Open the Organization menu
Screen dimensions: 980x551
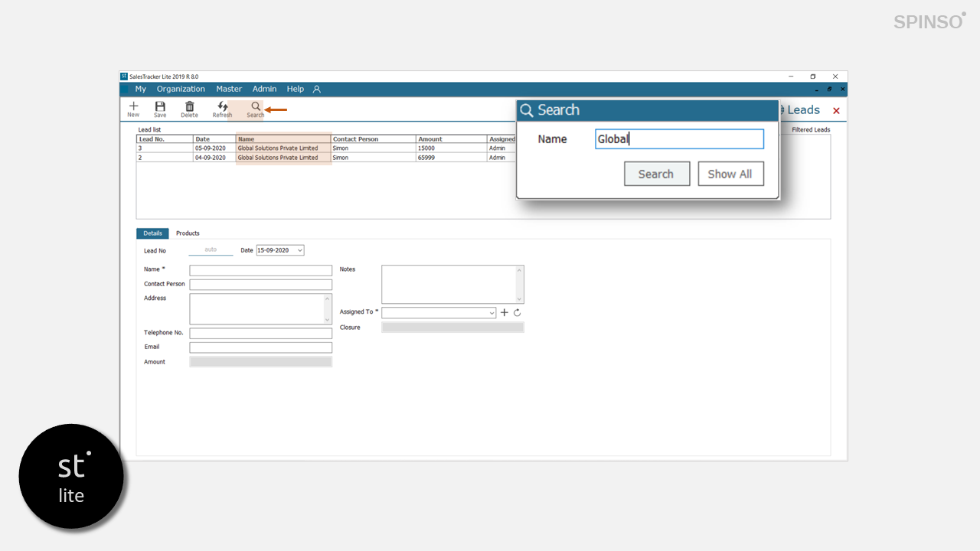(181, 90)
